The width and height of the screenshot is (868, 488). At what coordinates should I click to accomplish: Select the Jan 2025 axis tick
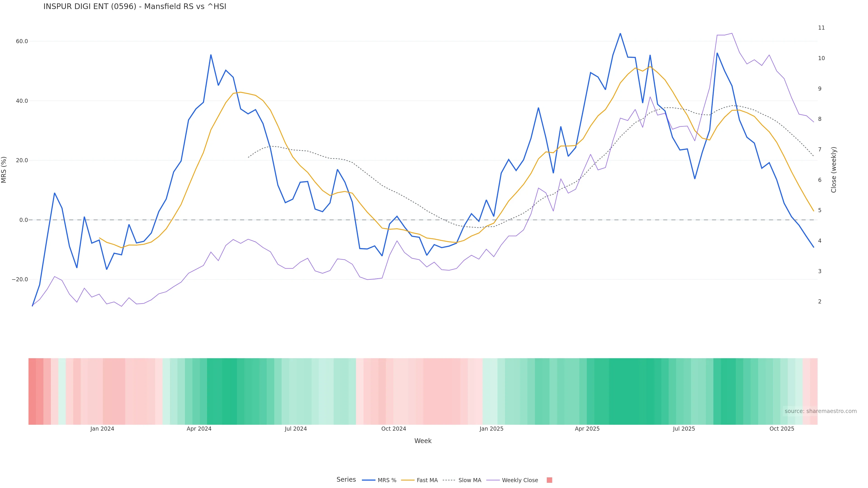click(491, 429)
